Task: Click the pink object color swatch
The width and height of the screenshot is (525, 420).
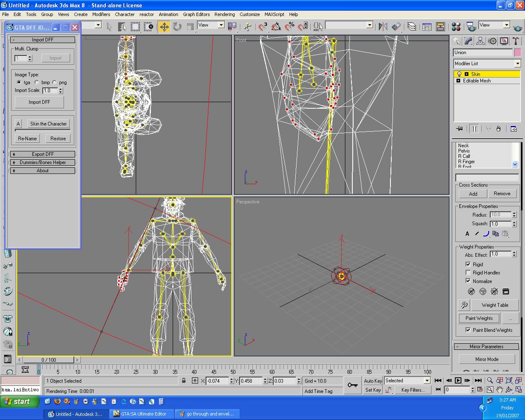Action: [518, 52]
